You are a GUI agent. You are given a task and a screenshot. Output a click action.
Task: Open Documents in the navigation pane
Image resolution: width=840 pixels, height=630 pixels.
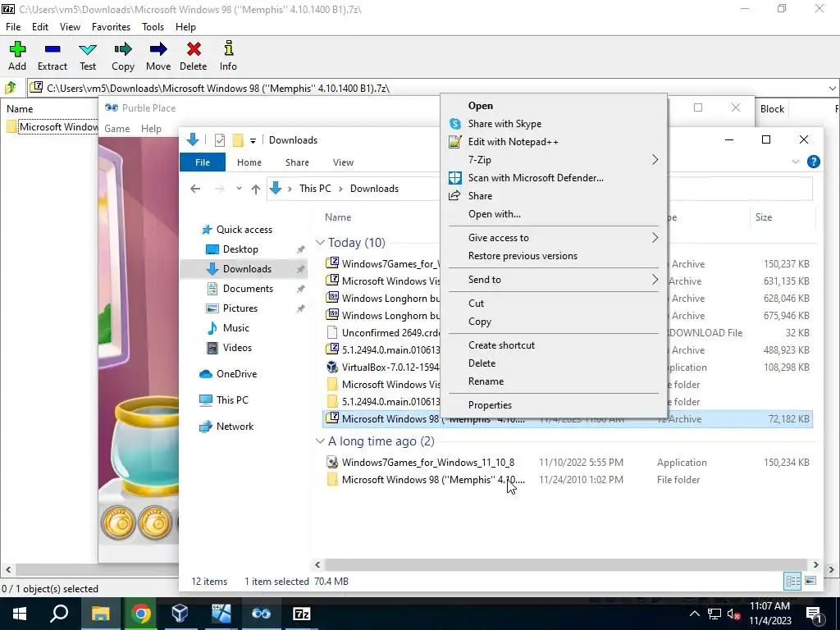[x=248, y=288]
